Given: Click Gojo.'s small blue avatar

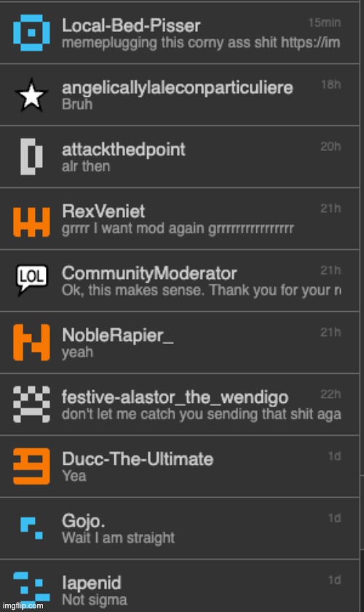Looking at the screenshot, I should click(x=31, y=528).
